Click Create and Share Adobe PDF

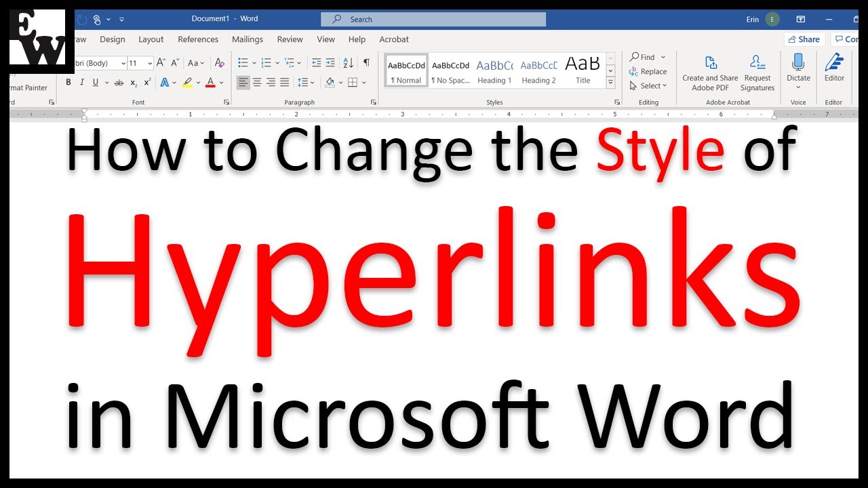point(710,73)
